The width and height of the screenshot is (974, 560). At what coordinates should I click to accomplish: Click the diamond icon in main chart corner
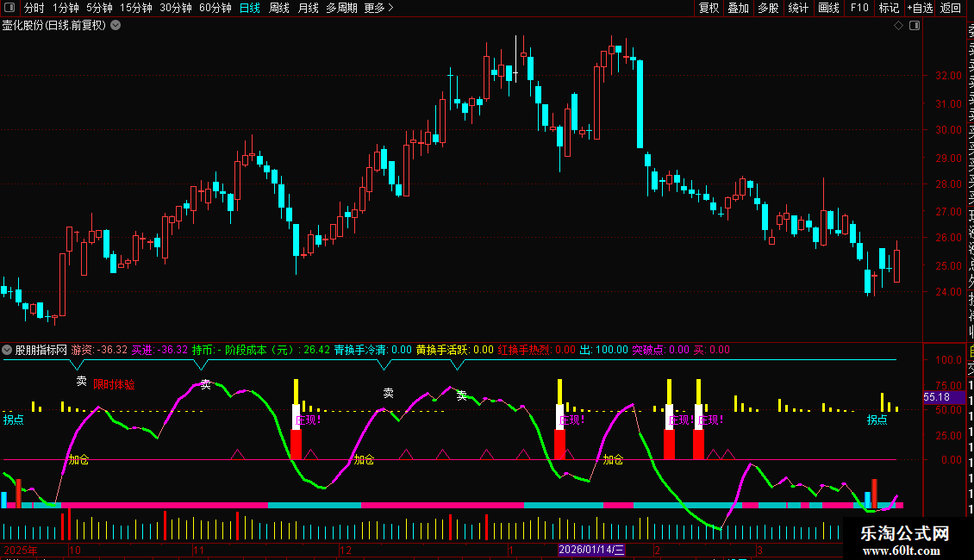[898, 26]
